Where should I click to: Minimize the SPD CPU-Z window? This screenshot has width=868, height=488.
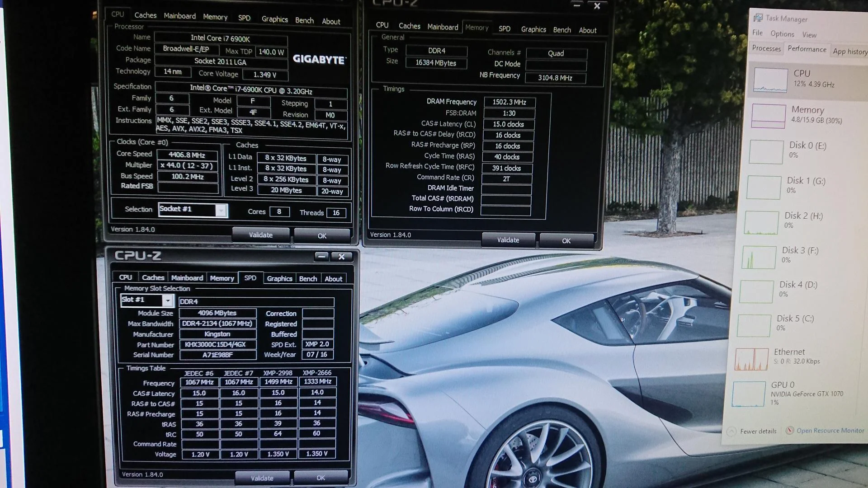click(x=321, y=257)
